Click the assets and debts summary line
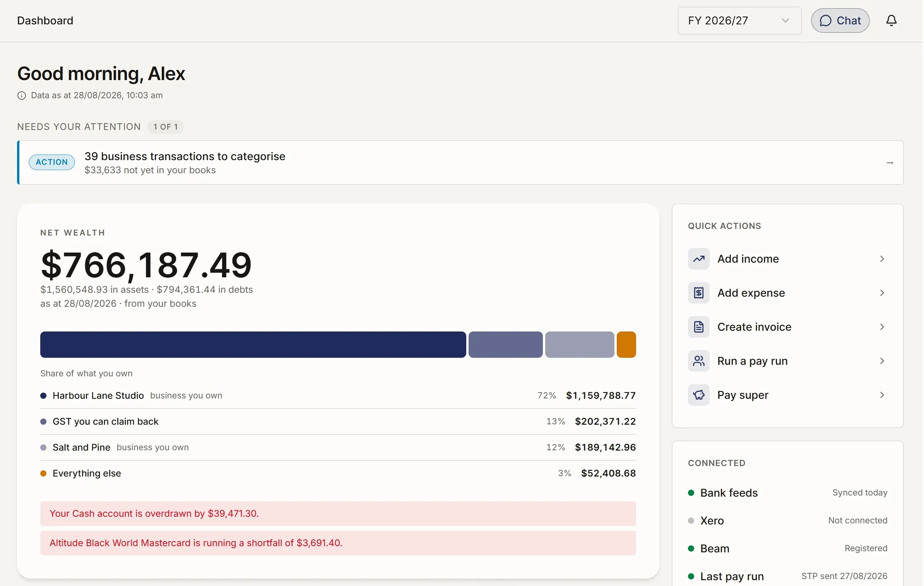This screenshot has height=586, width=924. (x=147, y=290)
